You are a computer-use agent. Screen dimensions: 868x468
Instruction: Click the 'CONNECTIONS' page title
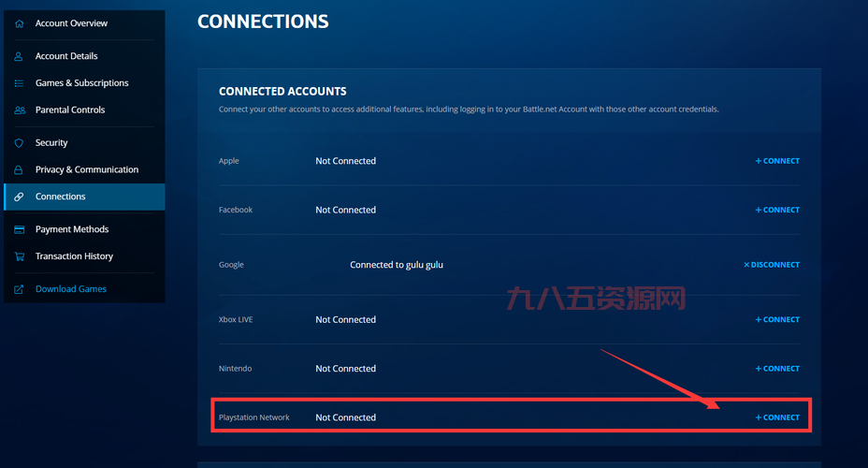tap(263, 22)
